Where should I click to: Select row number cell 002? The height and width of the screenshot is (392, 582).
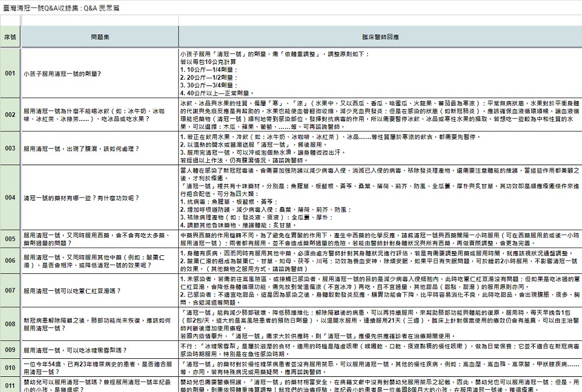(x=10, y=115)
